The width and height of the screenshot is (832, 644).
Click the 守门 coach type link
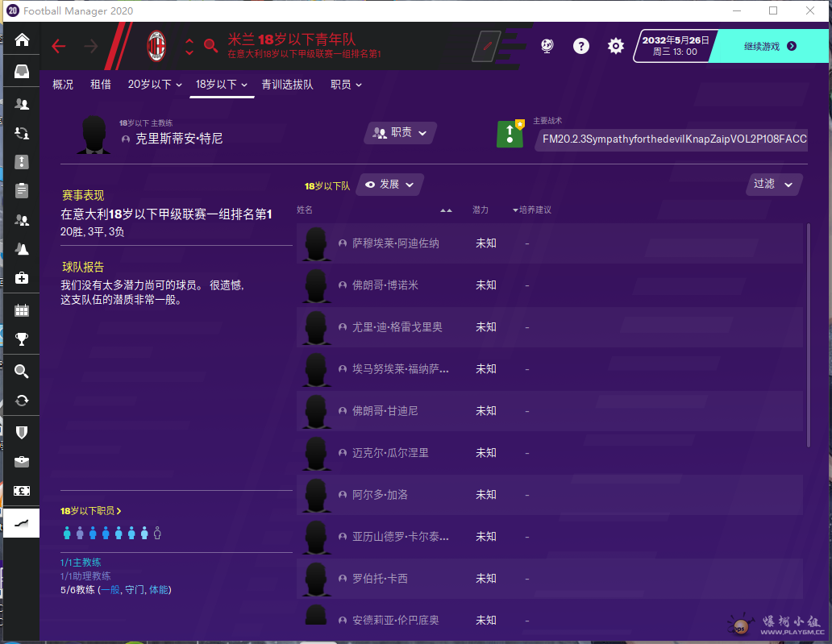135,590
